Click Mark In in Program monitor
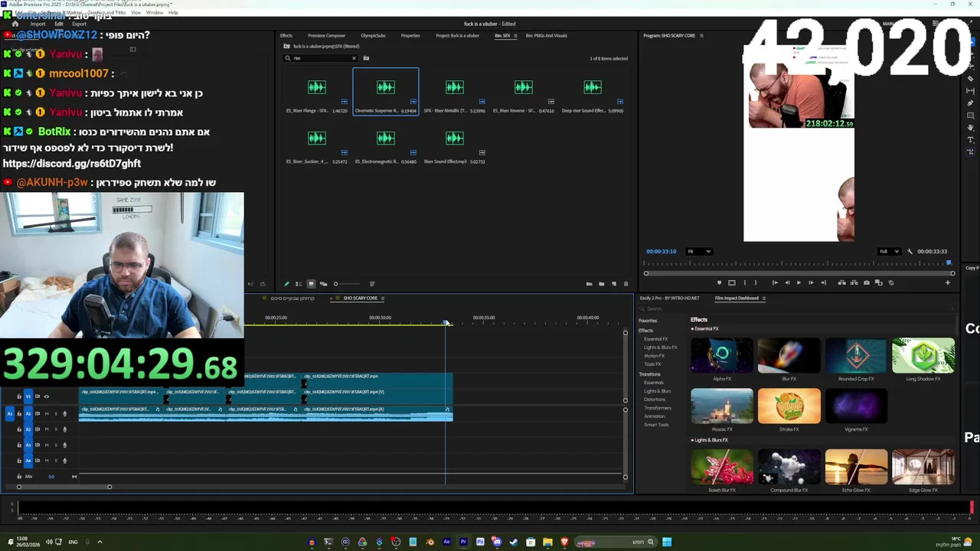Viewport: 980px width, 551px height. (743, 282)
